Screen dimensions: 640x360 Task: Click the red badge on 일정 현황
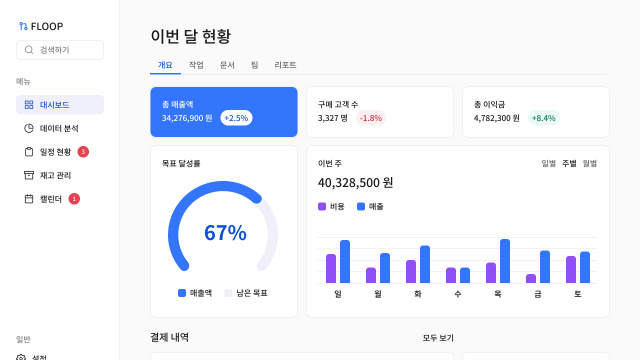coord(83,152)
